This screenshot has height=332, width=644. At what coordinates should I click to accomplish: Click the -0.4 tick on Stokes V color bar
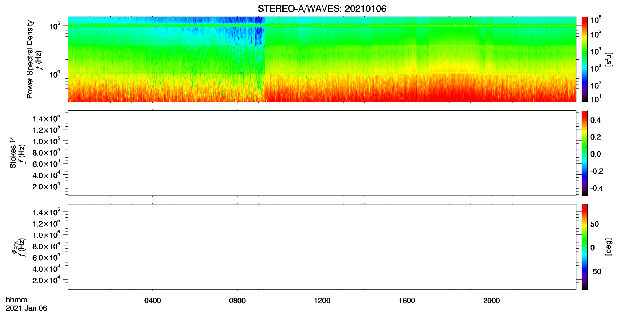point(597,188)
